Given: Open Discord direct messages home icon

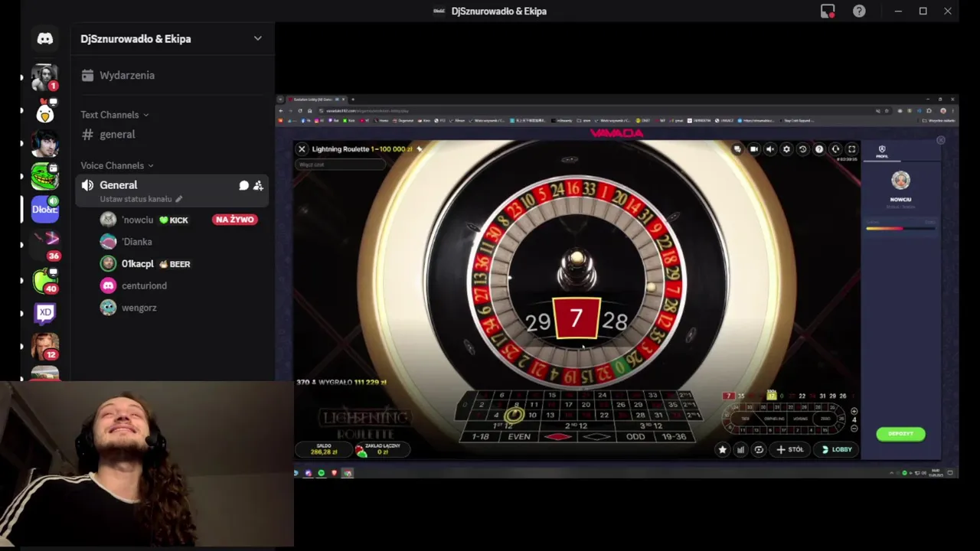Looking at the screenshot, I should 45,38.
